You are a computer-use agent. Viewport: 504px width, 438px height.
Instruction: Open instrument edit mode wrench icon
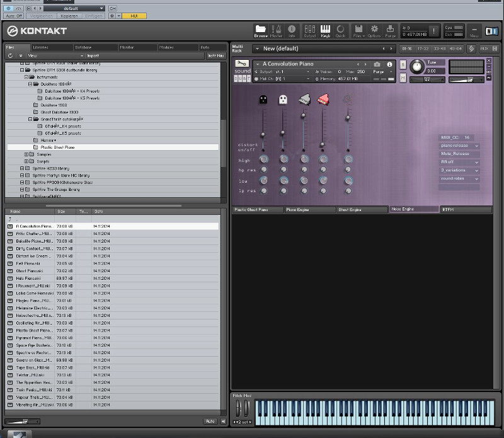(x=242, y=63)
